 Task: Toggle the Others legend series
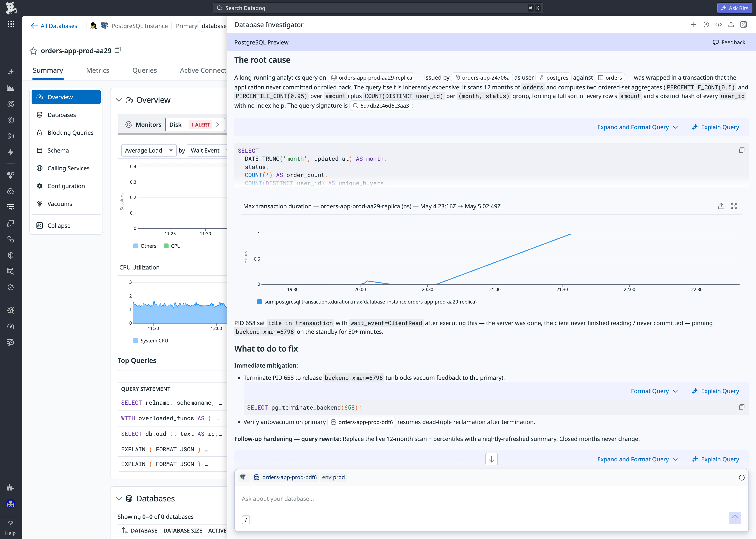[x=145, y=246]
